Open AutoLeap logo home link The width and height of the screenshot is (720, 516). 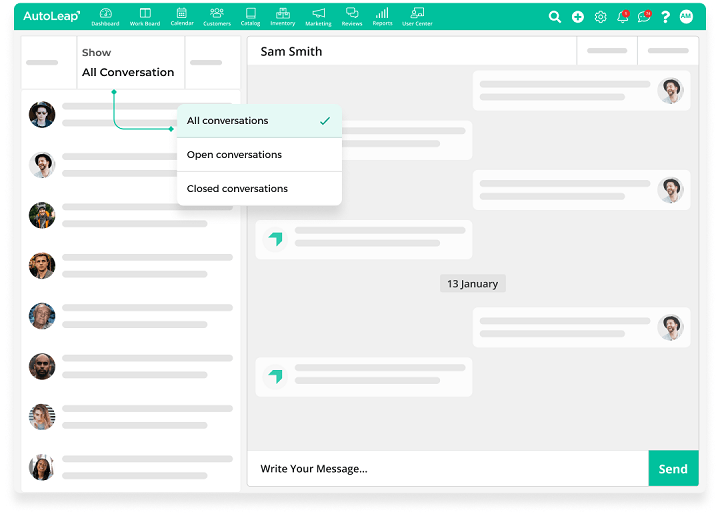[51, 16]
